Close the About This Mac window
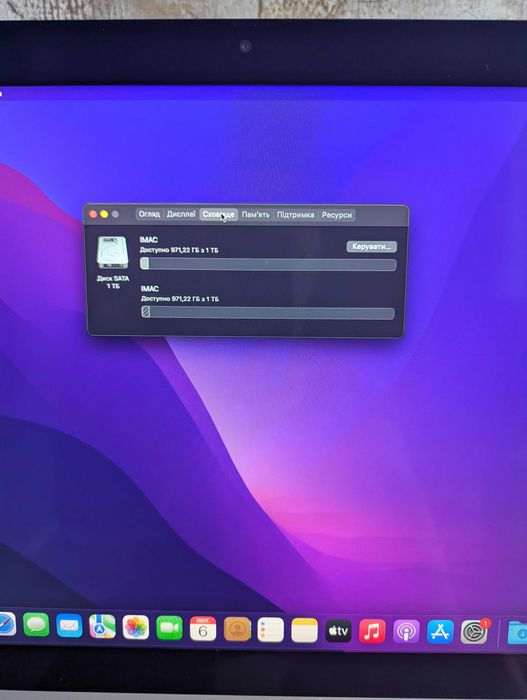 [93, 214]
